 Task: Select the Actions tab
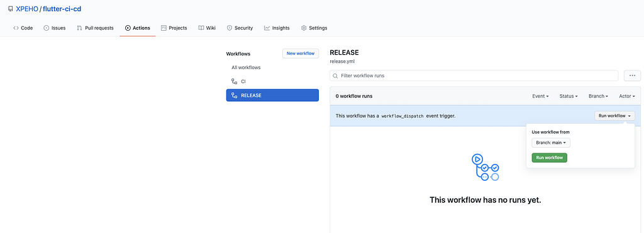138,28
